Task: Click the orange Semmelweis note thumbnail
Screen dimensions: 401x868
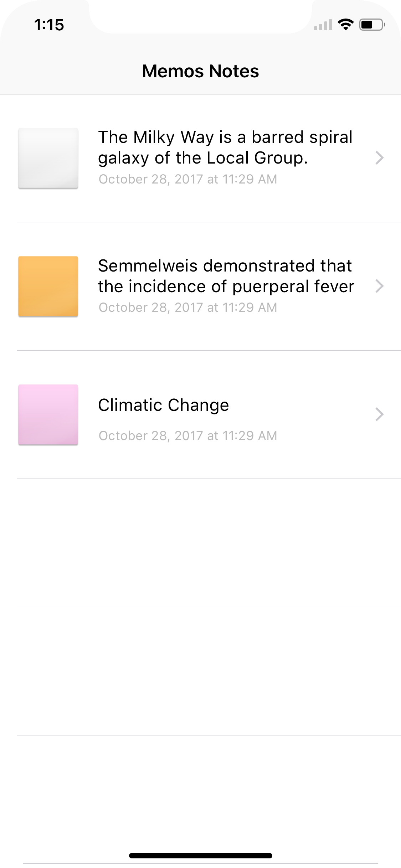Action: click(48, 286)
